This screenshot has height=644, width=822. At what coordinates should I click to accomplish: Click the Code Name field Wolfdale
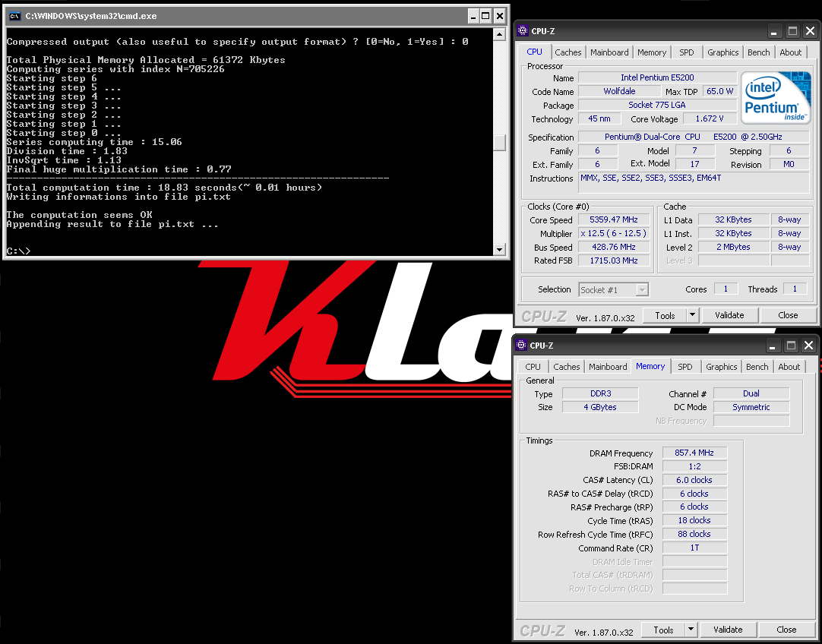619,91
